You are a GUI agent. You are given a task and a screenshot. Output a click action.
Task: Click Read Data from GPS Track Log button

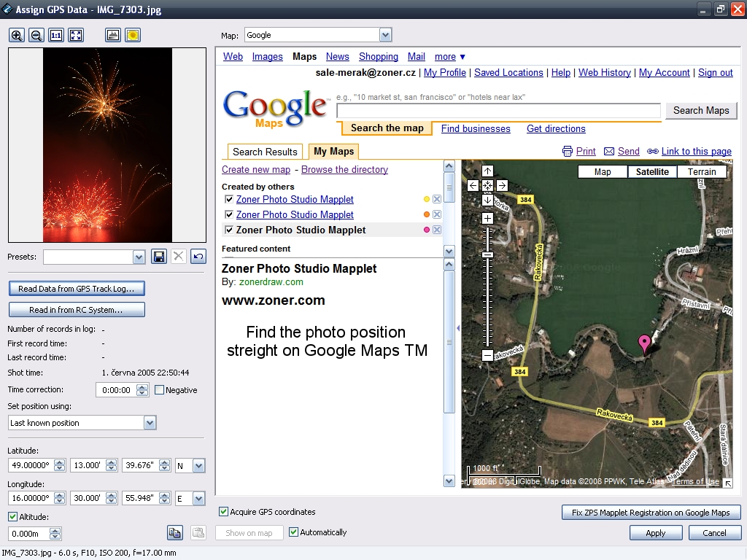tap(77, 289)
